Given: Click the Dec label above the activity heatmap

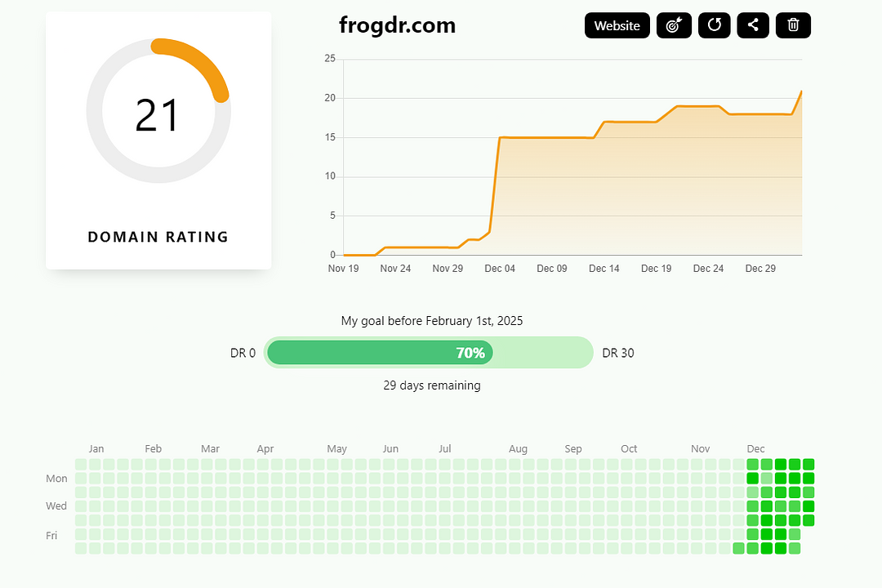Looking at the screenshot, I should click(x=755, y=448).
